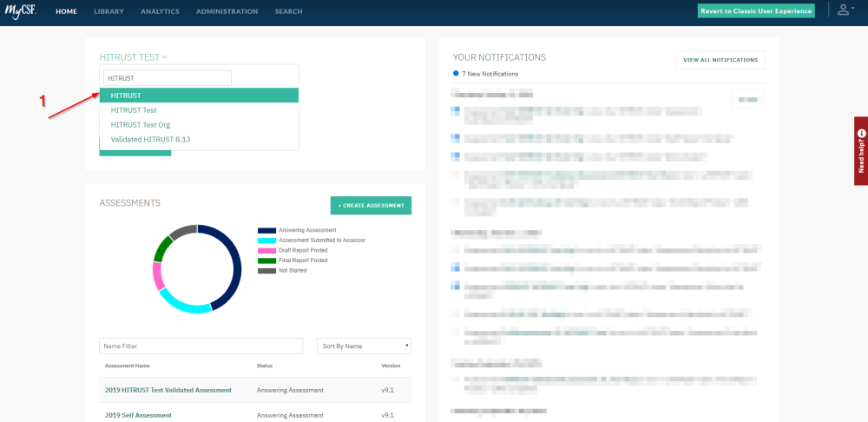Open the Sort By Name dropdown
Viewport: 868px width, 422px height.
pyautogui.click(x=364, y=346)
